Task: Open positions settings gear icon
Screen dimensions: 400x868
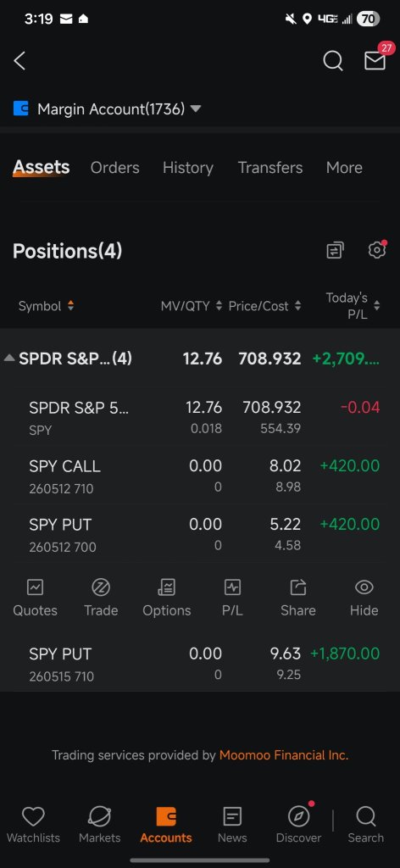Action: point(377,250)
